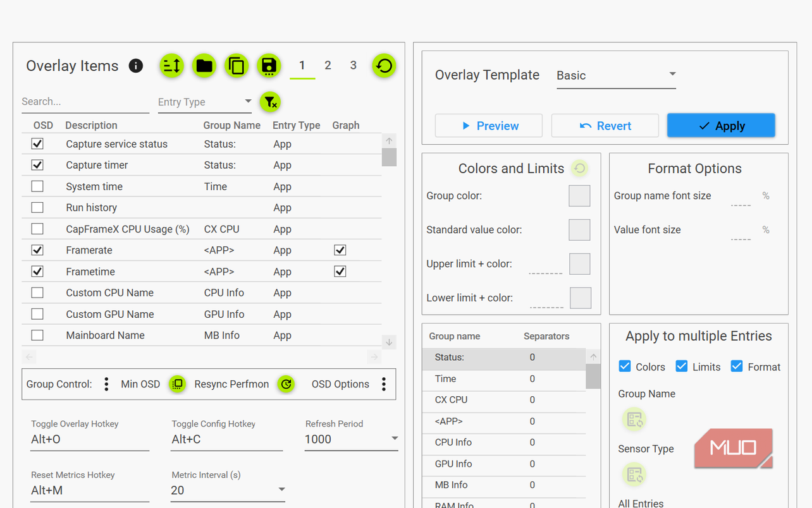Screen dimensions: 812x508
Task: Select the GPU Info group row
Action: click(x=504, y=464)
